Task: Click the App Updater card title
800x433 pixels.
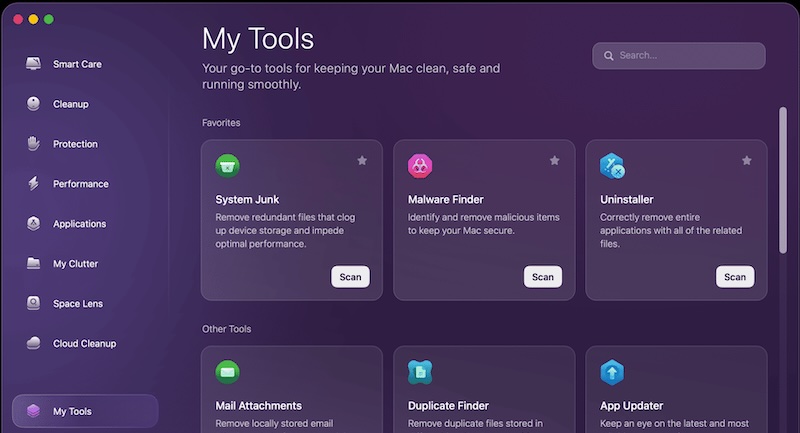Action: pyautogui.click(x=631, y=405)
